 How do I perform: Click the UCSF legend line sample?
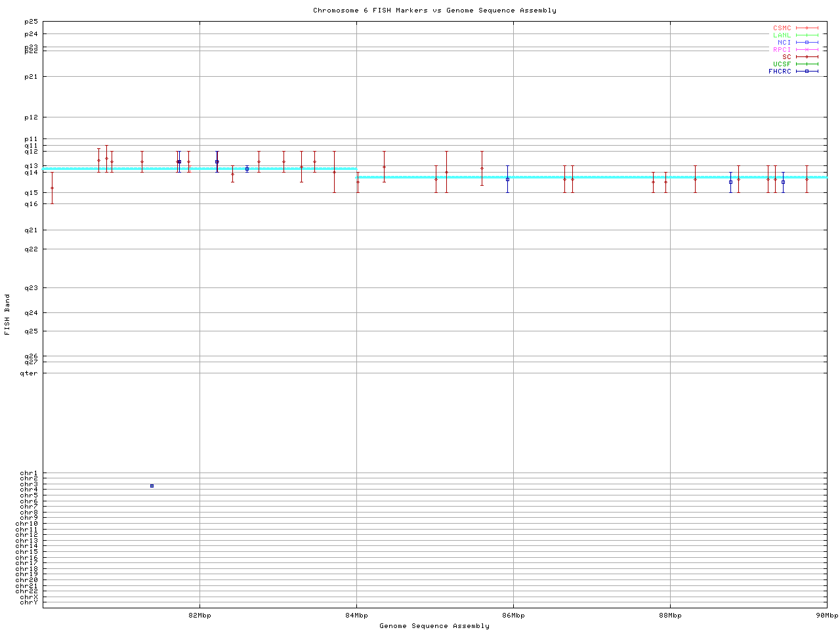[x=807, y=64]
